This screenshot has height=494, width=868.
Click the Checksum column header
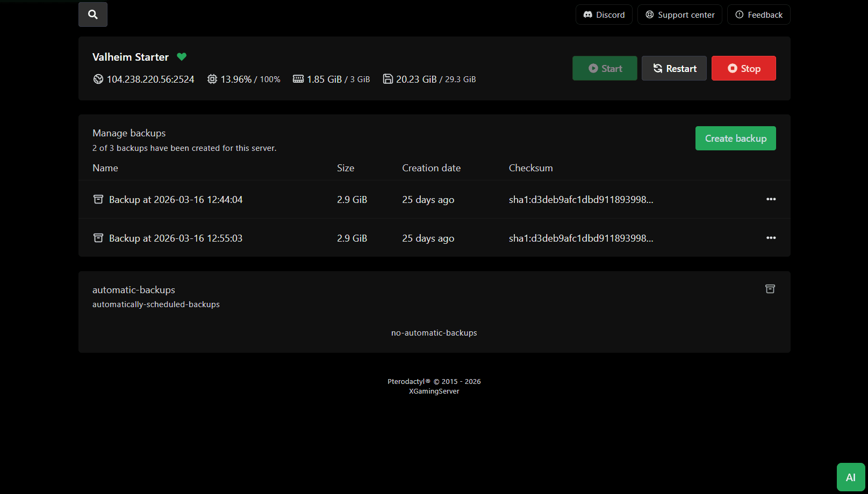[x=531, y=168]
